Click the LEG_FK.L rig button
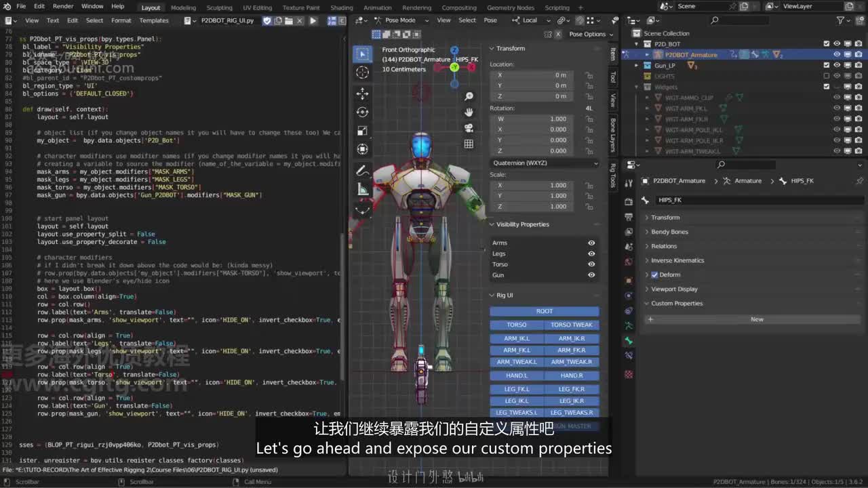Screen dimensions: 868x488 (x=517, y=389)
